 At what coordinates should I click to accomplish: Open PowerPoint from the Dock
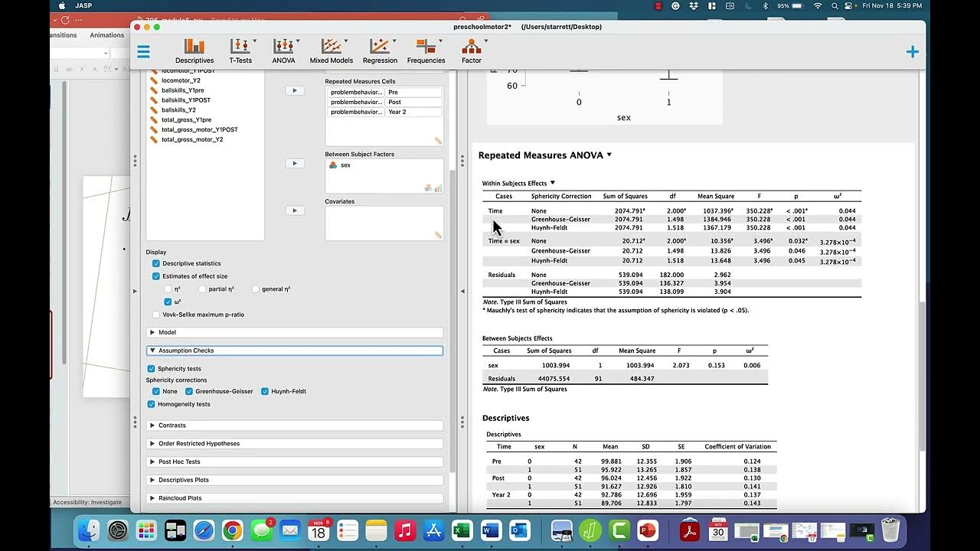point(648,530)
